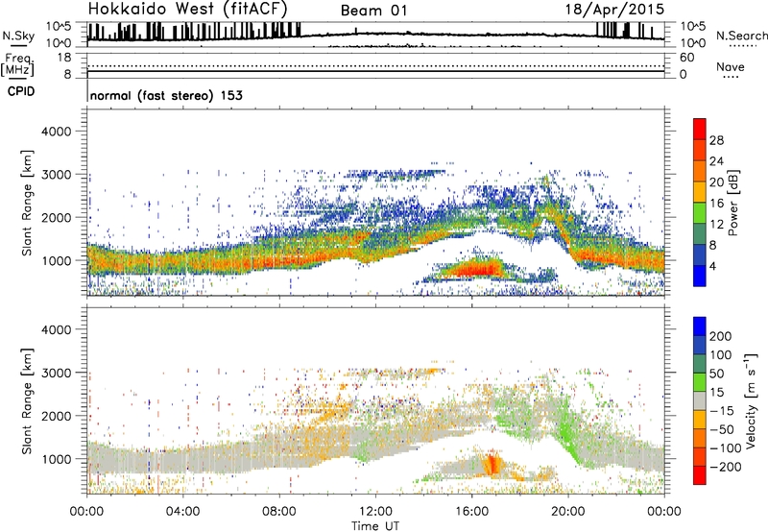Select the CPID row label
The image size is (768, 532).
(21, 91)
